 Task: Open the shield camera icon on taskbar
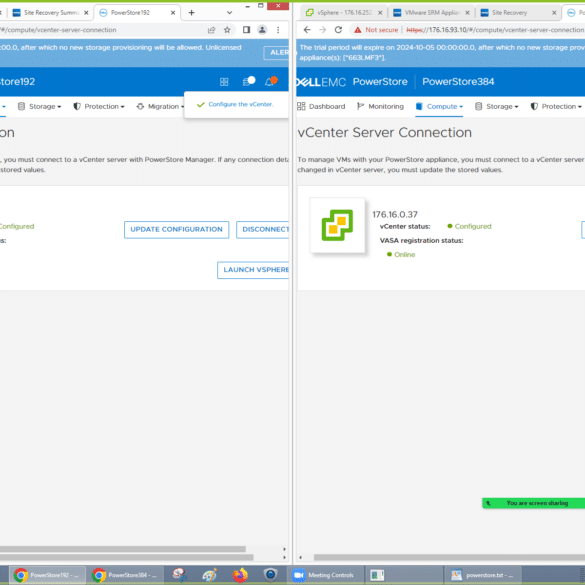270,575
